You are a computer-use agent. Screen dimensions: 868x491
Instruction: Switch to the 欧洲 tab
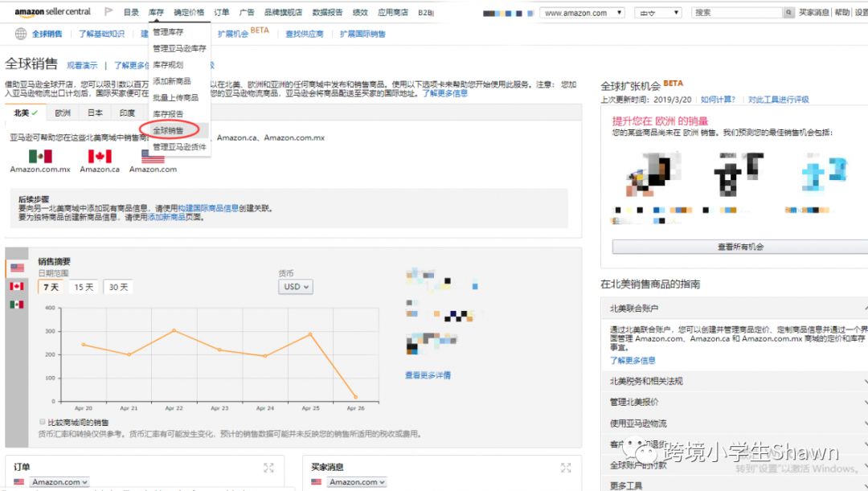click(x=63, y=113)
